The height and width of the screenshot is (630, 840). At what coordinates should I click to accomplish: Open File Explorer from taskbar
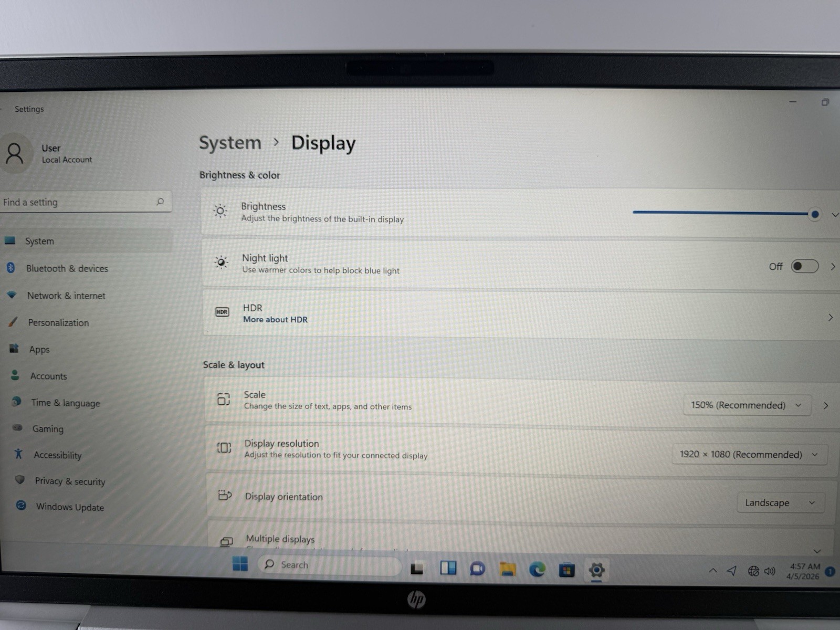(x=507, y=569)
